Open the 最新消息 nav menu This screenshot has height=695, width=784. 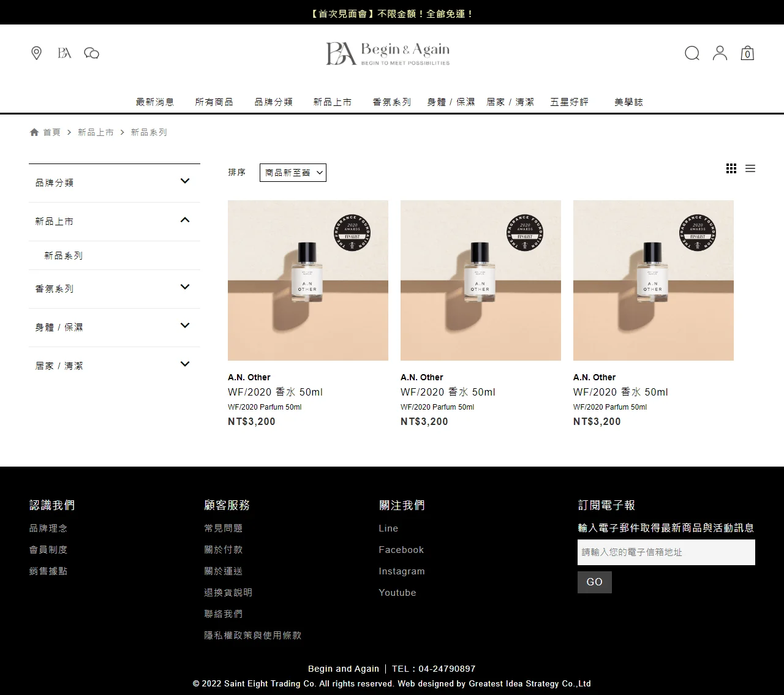pyautogui.click(x=155, y=102)
